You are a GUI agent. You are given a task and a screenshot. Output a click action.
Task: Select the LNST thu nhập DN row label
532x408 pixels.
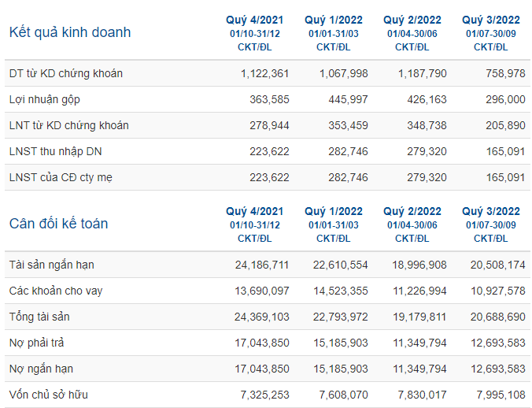click(55, 152)
